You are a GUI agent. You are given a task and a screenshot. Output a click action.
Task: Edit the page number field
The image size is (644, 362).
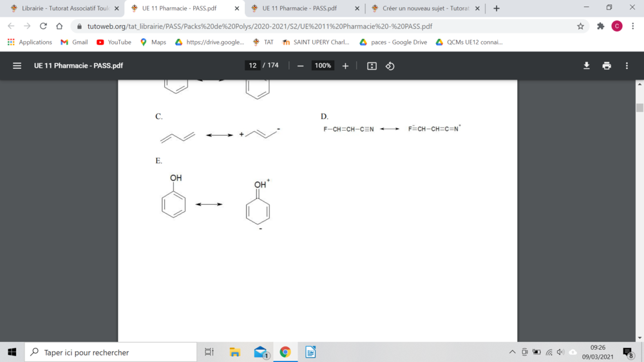252,66
